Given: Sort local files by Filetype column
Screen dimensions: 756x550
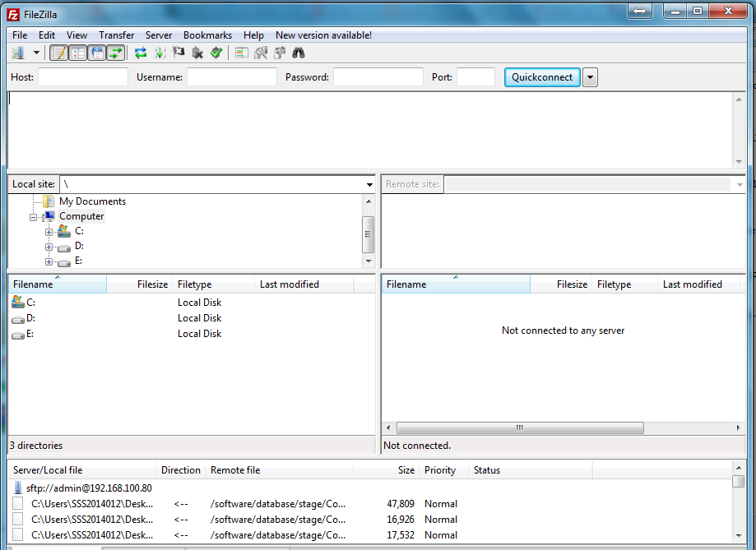Looking at the screenshot, I should pos(213,284).
